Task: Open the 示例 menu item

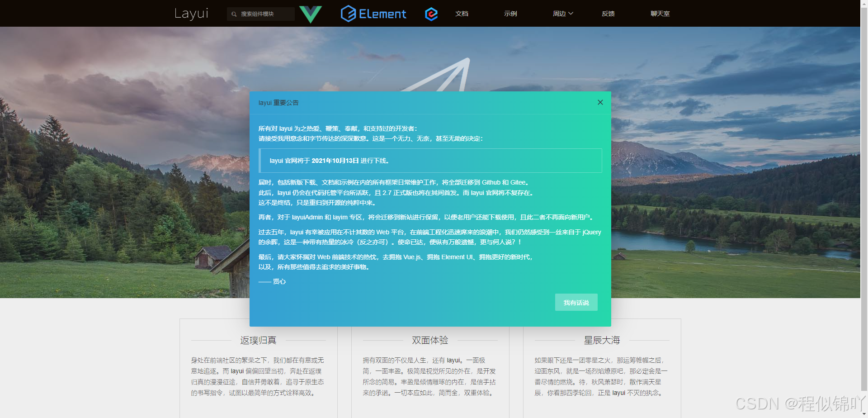Action: pyautogui.click(x=510, y=14)
